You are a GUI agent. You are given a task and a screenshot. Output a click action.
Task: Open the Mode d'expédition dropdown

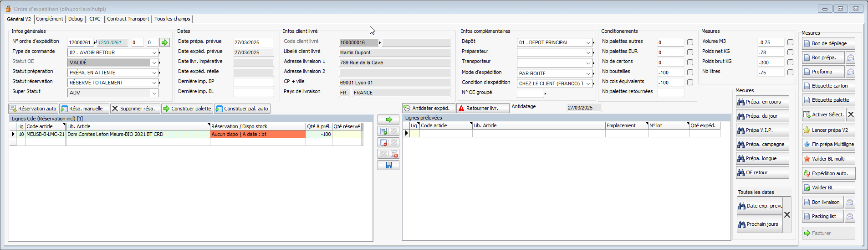pyautogui.click(x=588, y=73)
